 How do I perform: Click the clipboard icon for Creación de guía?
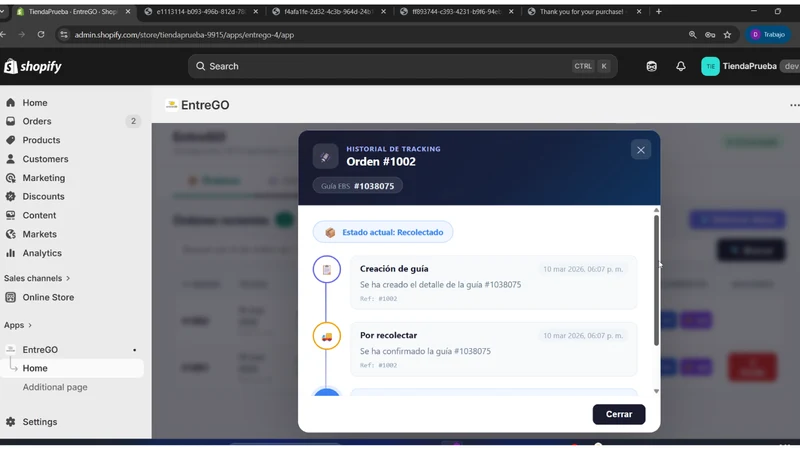click(x=327, y=269)
